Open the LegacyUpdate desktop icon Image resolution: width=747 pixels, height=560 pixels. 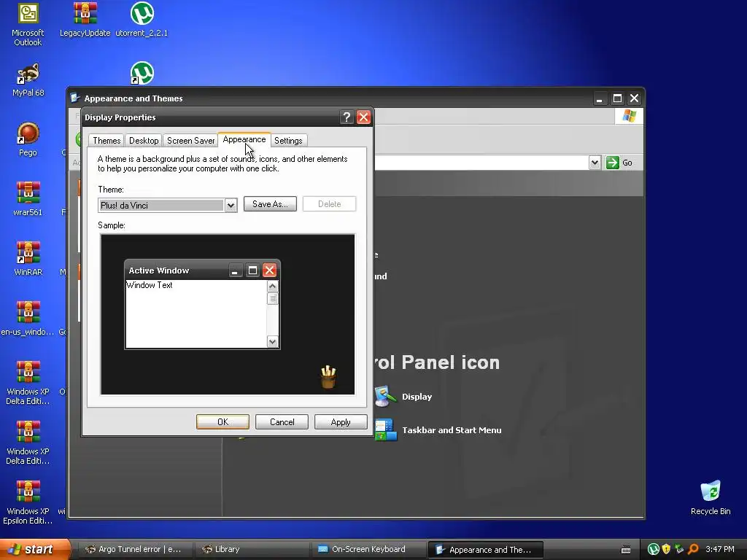[x=85, y=20]
